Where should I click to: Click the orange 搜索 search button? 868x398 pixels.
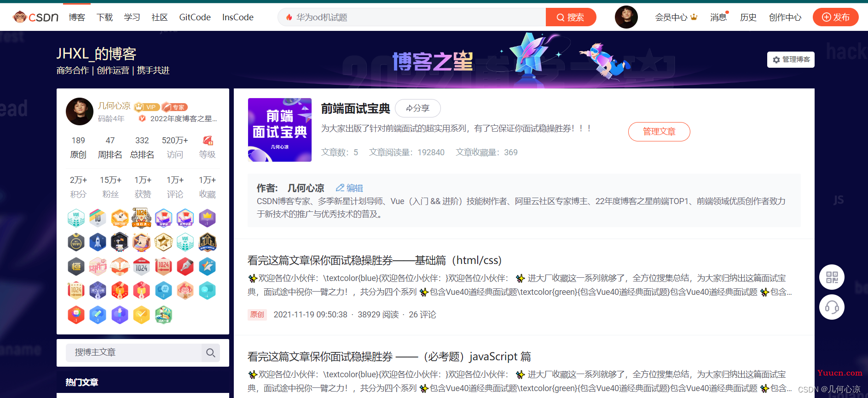(x=571, y=17)
